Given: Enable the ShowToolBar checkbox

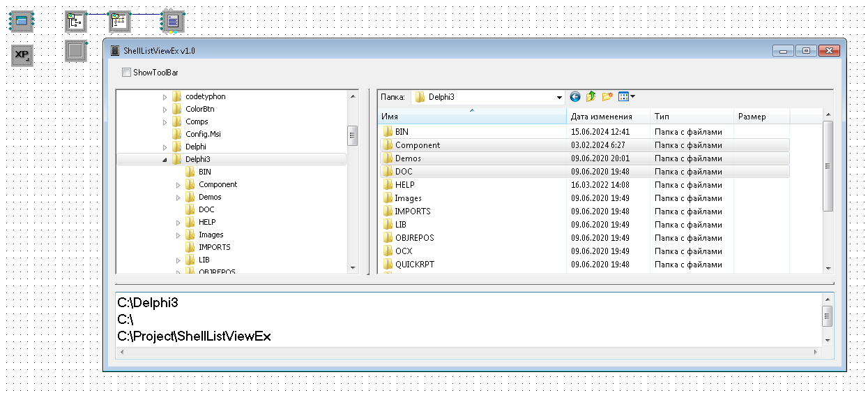Looking at the screenshot, I should click(126, 73).
